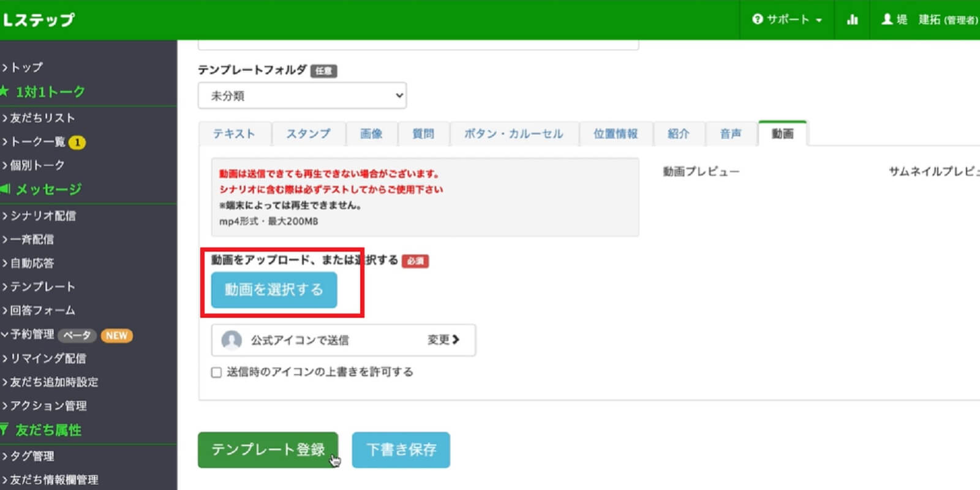Click the 動画プレビュー label
This screenshot has width=980, height=490.
click(701, 171)
